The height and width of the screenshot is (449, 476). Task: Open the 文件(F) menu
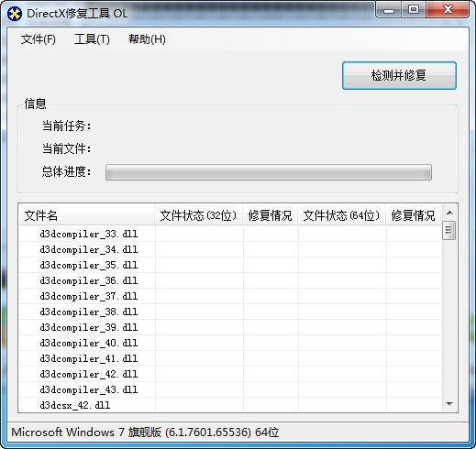(39, 39)
